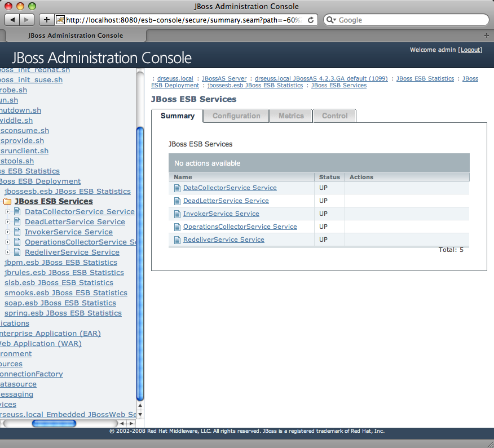The width and height of the screenshot is (494, 448).
Task: Click the RedeliverService row icon in the table
Action: [178, 240]
